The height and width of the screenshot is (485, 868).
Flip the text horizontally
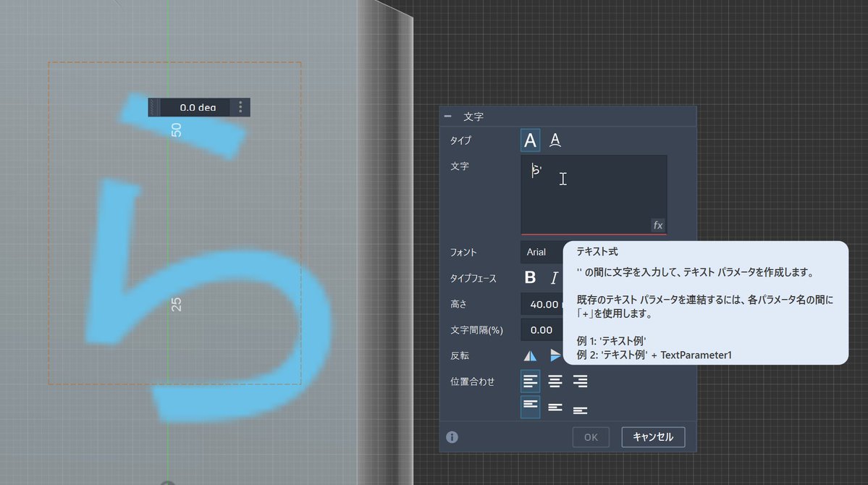(529, 355)
